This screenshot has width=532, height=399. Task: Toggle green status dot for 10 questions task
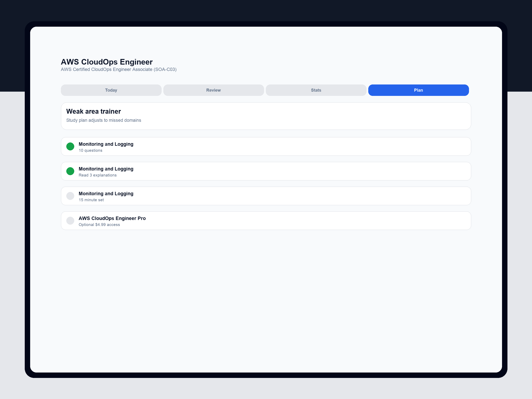click(x=70, y=147)
